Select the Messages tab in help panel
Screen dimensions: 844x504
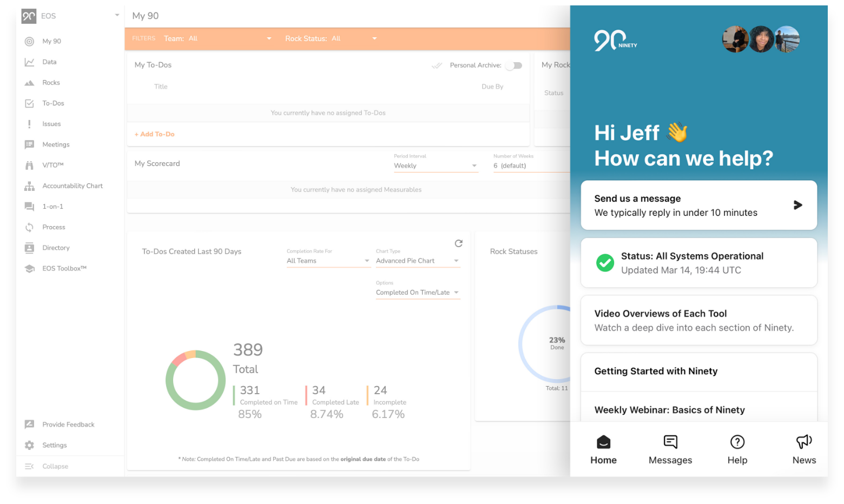[x=670, y=450]
